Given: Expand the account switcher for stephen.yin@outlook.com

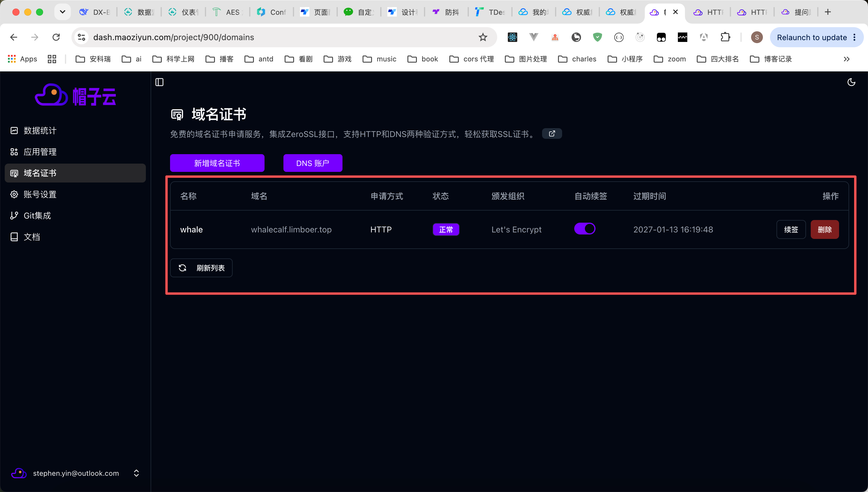Looking at the screenshot, I should click(x=136, y=473).
